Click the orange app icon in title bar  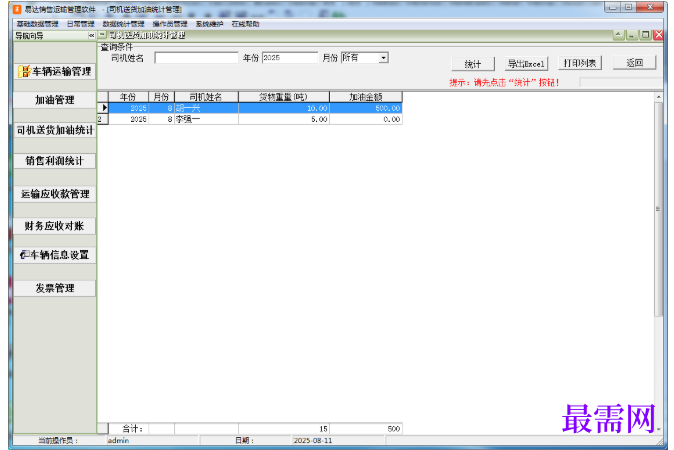[x=17, y=9]
